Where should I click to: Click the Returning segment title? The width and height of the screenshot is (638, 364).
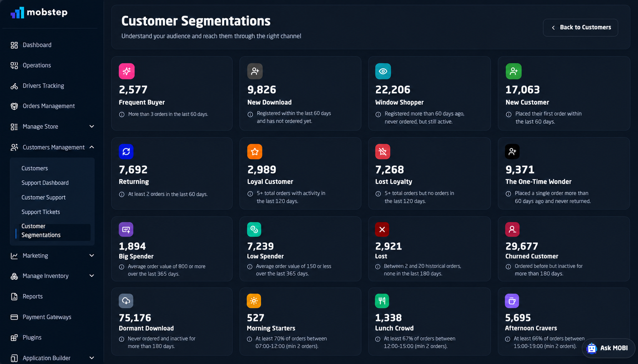tap(134, 182)
